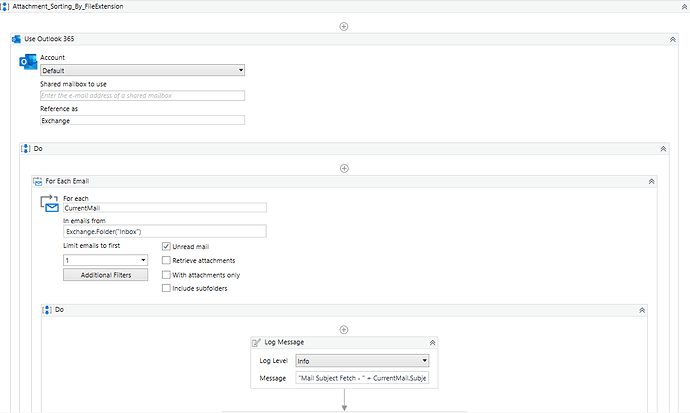
Task: Click the Log Message pencil icon
Action: point(256,342)
